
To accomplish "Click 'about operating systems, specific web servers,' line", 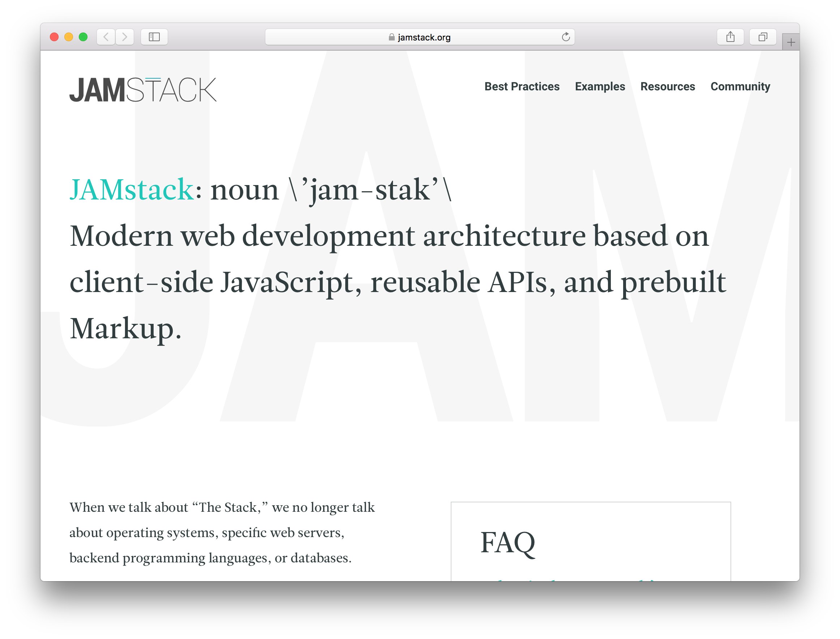I will [207, 533].
